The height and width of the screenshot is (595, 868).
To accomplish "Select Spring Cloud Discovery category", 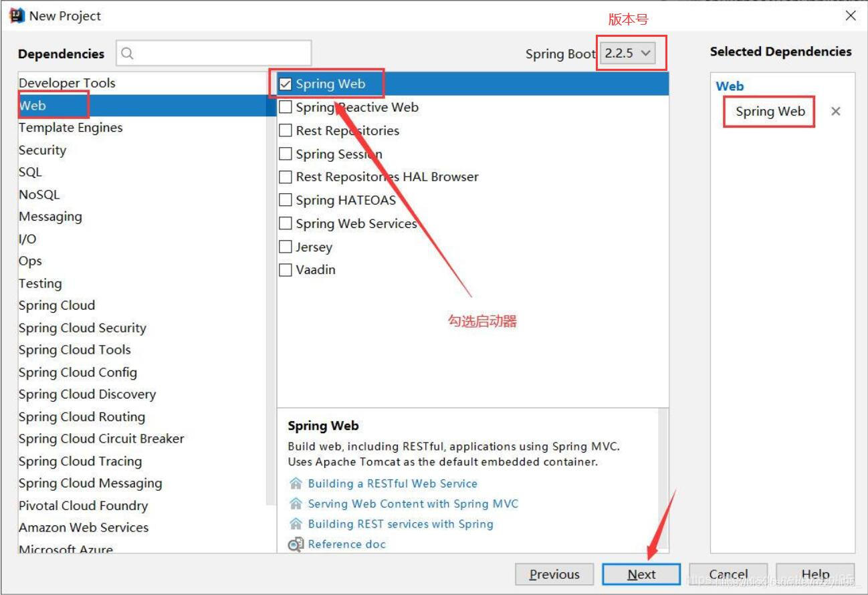I will [x=142, y=394].
